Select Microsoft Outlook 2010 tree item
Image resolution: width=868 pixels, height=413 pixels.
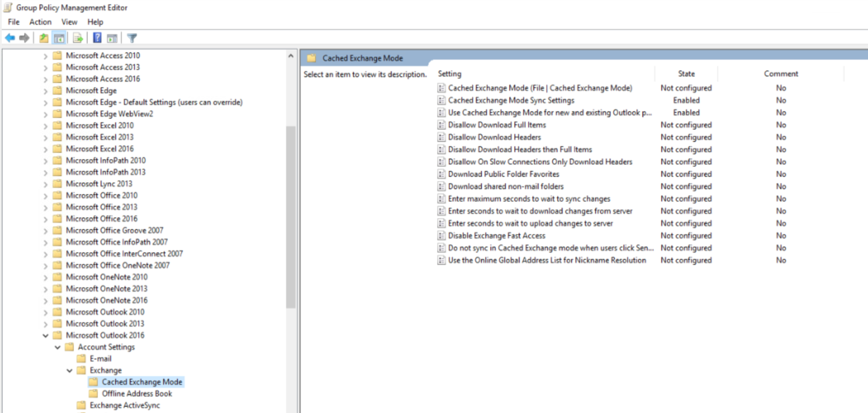105,312
